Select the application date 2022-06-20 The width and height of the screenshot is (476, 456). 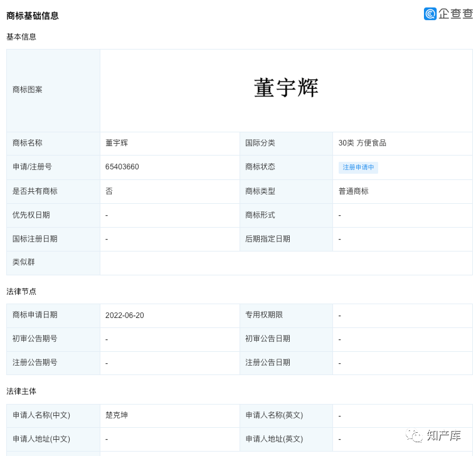tap(125, 315)
